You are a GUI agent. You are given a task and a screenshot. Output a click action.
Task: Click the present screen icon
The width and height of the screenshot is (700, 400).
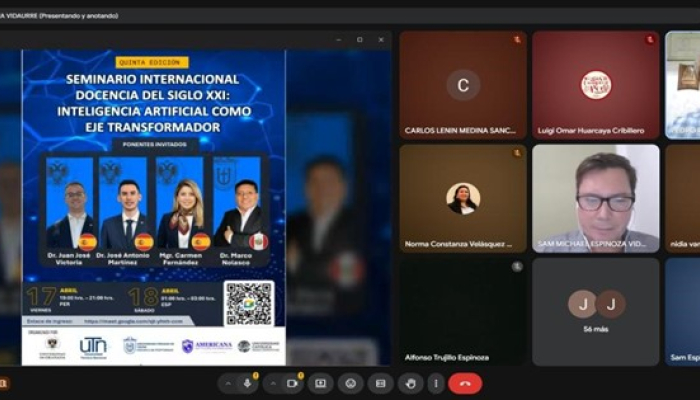coord(321,383)
